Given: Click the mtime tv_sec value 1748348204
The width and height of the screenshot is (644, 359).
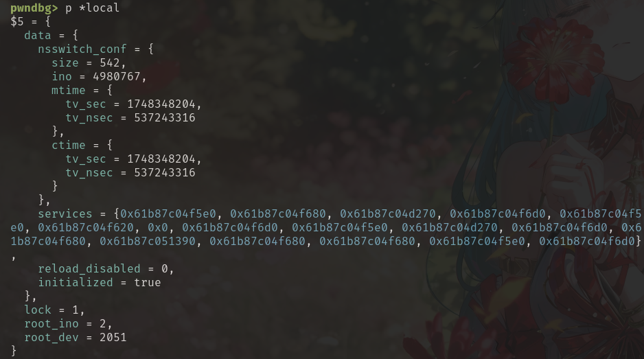Looking at the screenshot, I should pos(161,104).
